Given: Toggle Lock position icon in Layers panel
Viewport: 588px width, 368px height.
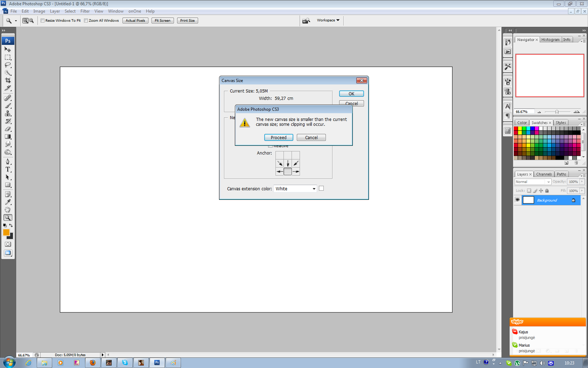Looking at the screenshot, I should (541, 191).
